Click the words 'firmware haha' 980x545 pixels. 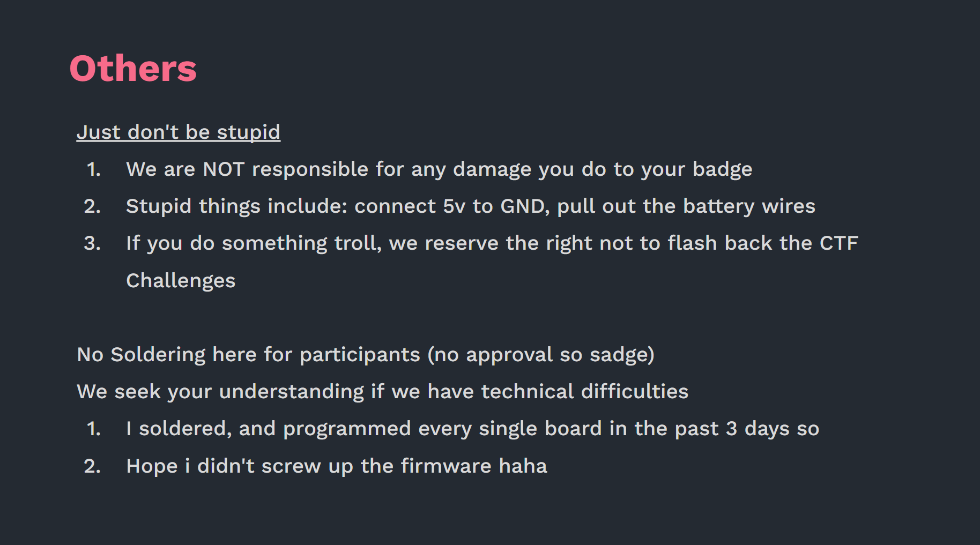coord(474,466)
